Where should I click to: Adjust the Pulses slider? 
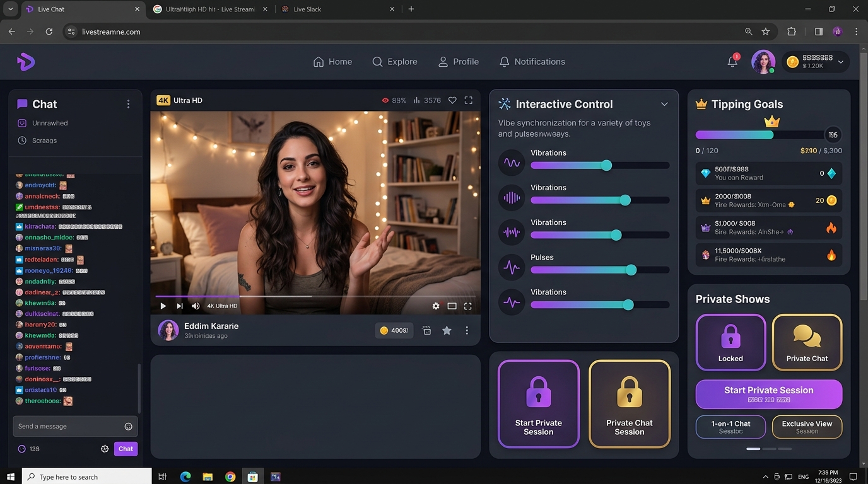point(600,270)
